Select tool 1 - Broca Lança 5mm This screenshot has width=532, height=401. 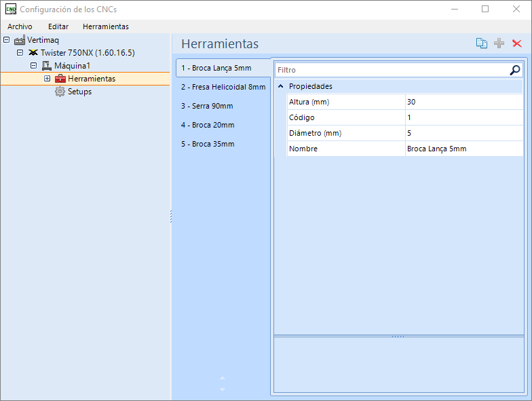(x=223, y=68)
